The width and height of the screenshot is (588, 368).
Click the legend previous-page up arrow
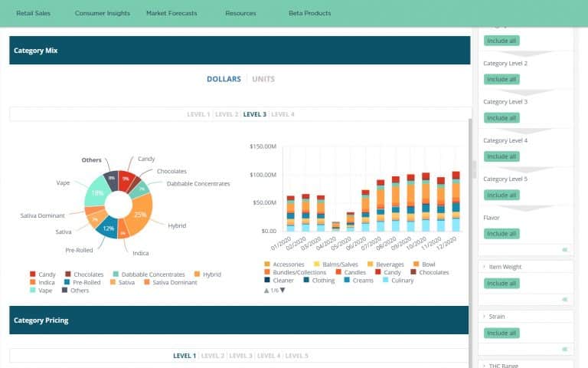pos(266,290)
